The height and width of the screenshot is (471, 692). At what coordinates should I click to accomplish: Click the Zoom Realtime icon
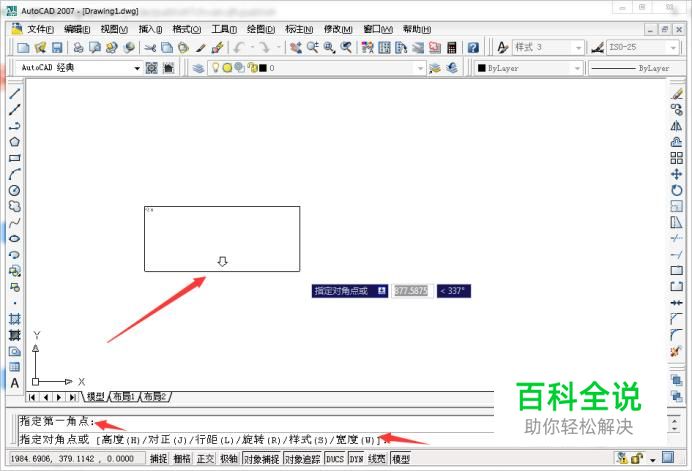click(x=312, y=47)
